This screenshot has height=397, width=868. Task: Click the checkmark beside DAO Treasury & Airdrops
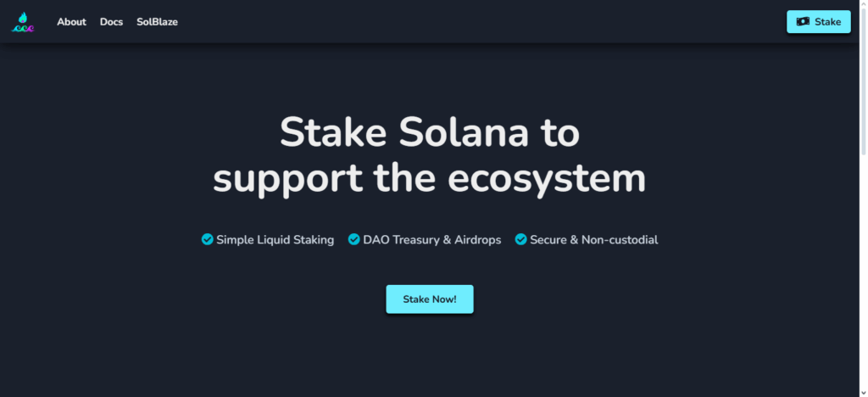click(353, 239)
